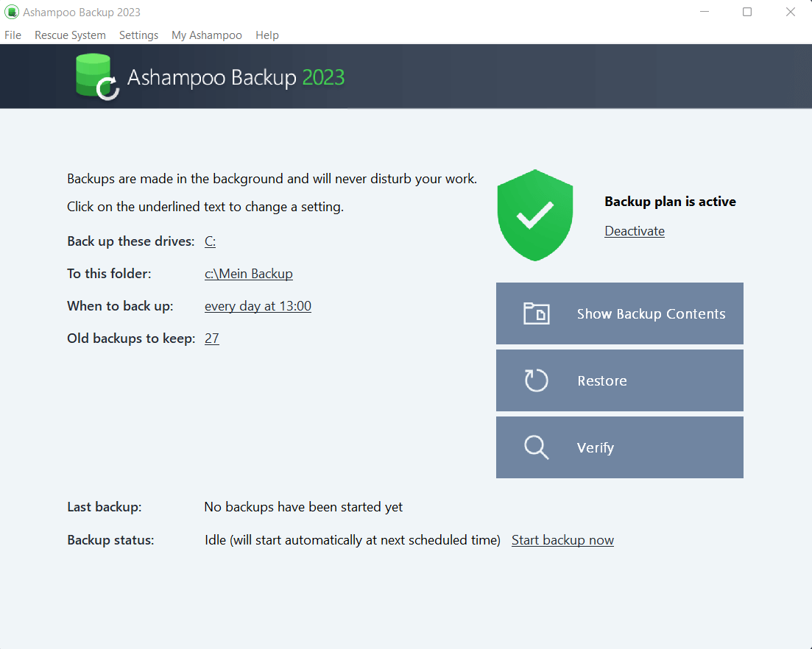The image size is (812, 649).
Task: Open the backup folder setting c:\Mein Backup
Action: pyautogui.click(x=248, y=273)
